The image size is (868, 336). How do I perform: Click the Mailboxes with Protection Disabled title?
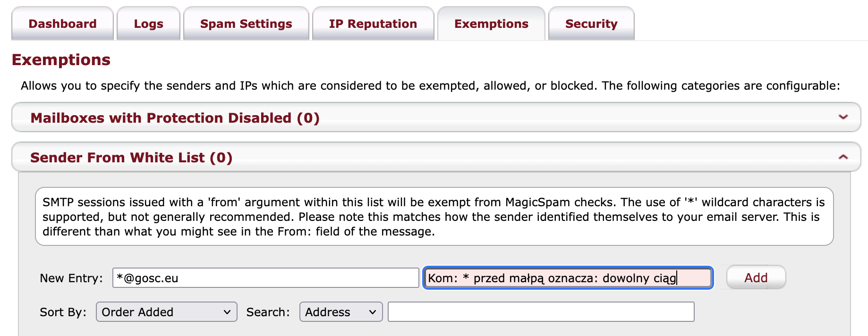pos(175,118)
